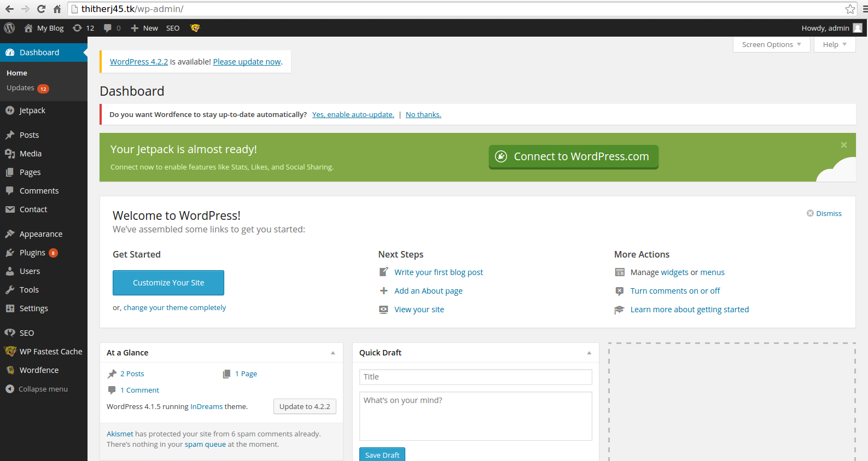This screenshot has width=868, height=461.
Task: Click the Users sidebar icon
Action: pos(10,271)
